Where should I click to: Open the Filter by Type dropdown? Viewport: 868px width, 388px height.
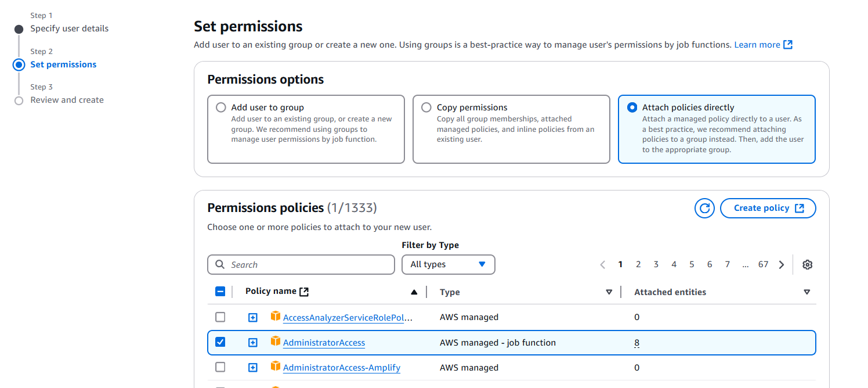tap(449, 264)
